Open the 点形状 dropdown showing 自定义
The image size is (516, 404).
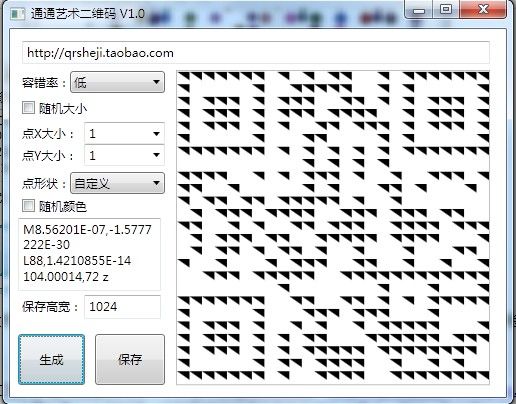pos(117,183)
